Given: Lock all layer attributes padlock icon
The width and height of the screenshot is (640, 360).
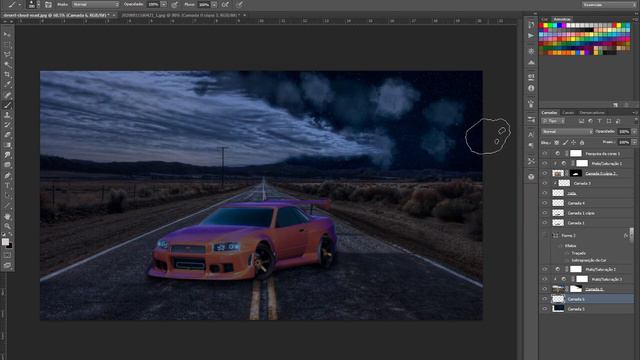Looking at the screenshot, I should (582, 142).
